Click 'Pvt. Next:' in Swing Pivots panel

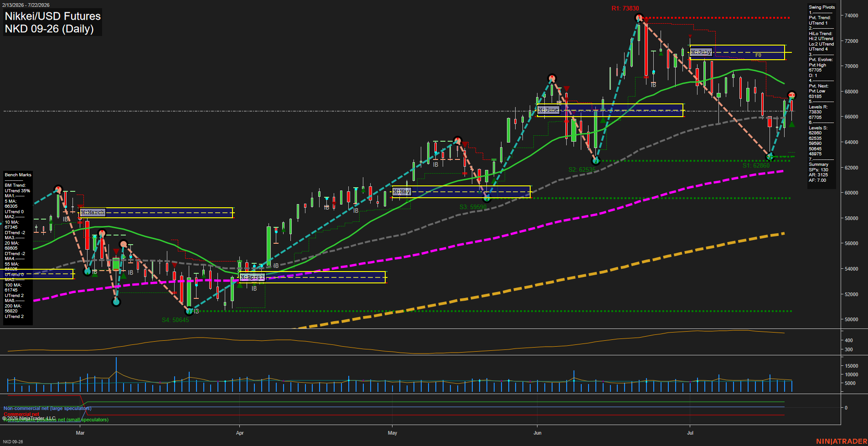(x=818, y=86)
